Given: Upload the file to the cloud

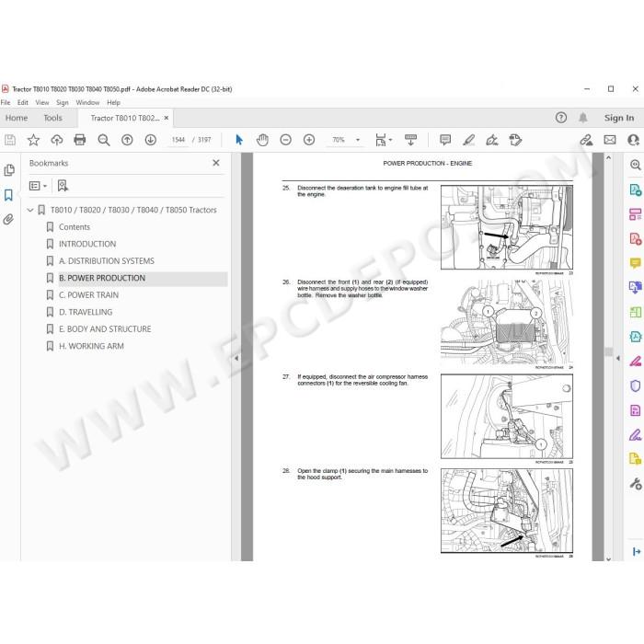Looking at the screenshot, I should click(57, 140).
